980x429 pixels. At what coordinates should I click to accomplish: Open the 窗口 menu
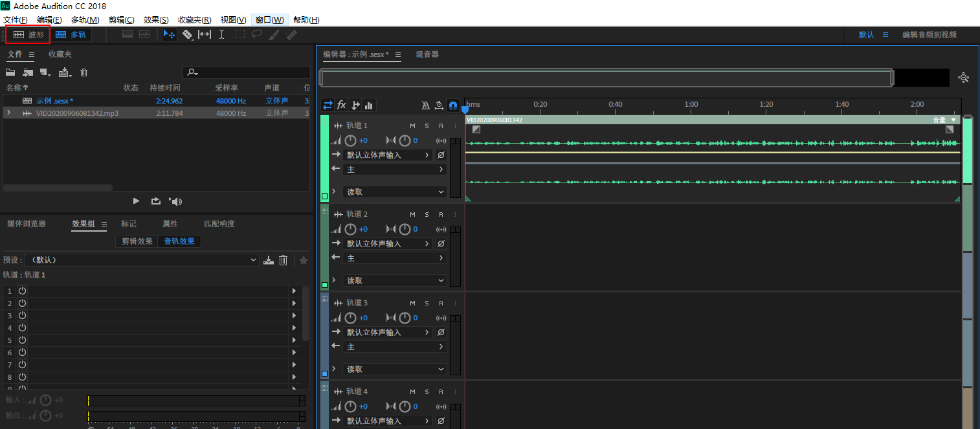269,20
